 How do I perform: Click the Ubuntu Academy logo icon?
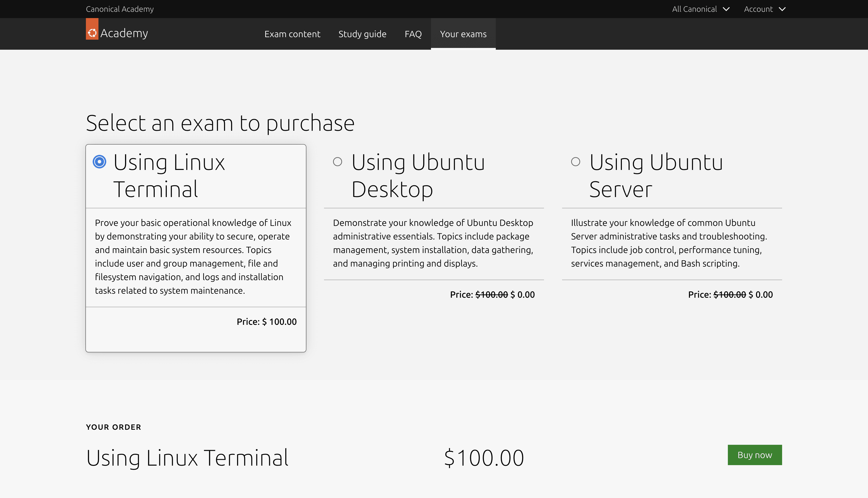(x=92, y=29)
